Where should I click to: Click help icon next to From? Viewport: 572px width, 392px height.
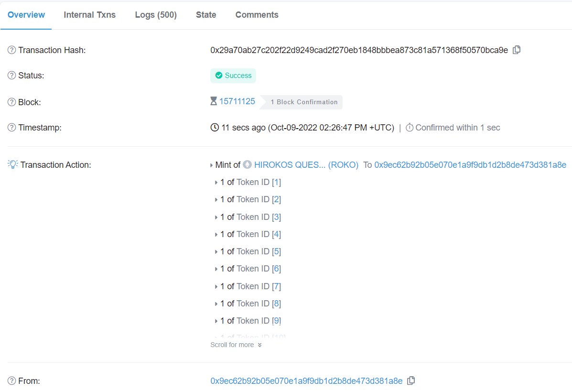click(11, 381)
